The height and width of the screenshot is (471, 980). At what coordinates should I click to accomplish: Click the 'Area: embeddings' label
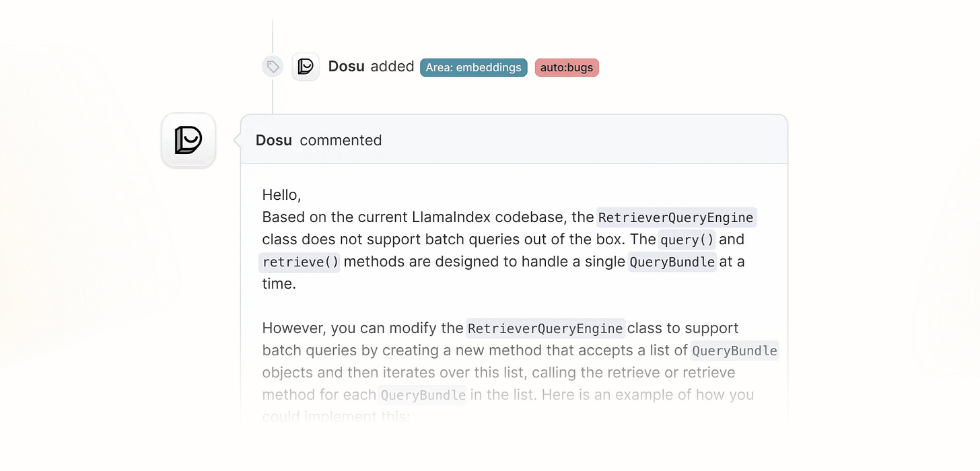(x=474, y=67)
